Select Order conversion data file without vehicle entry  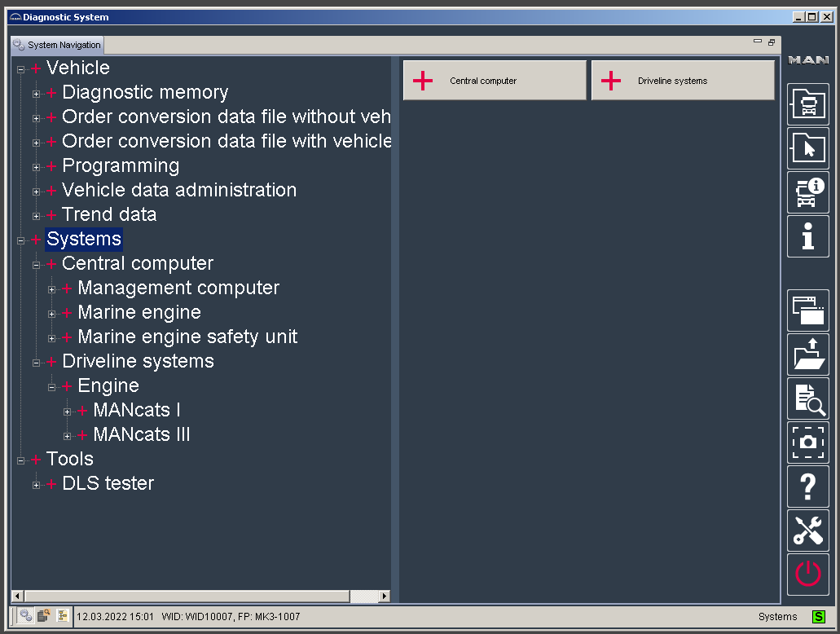click(226, 117)
